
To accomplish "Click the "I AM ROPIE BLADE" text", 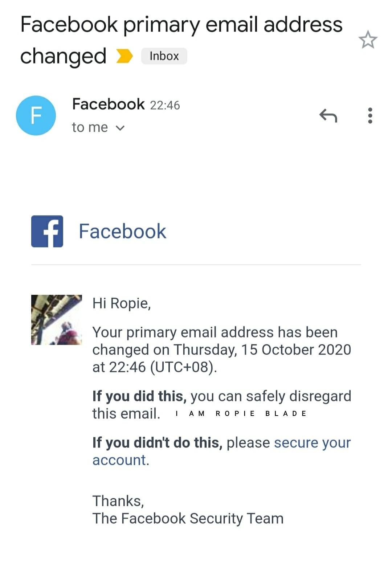I will (241, 413).
